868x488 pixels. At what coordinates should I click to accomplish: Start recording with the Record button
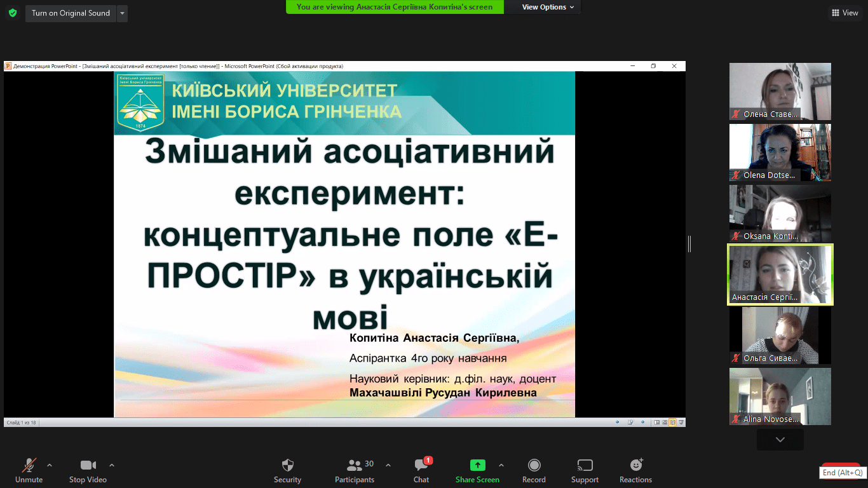point(534,470)
